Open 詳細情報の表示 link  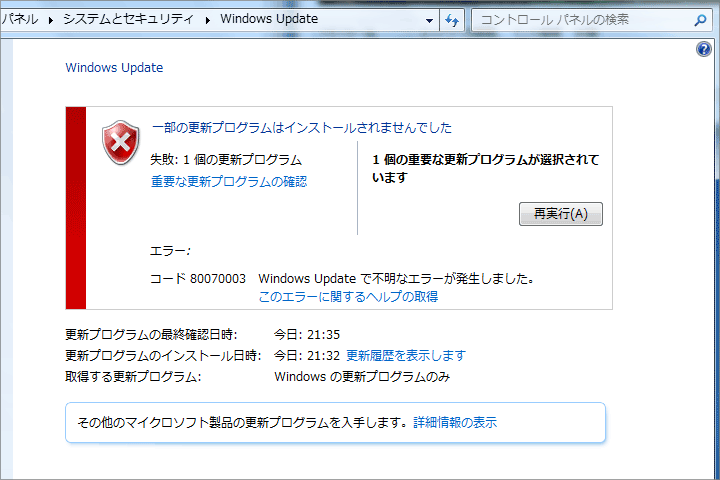(455, 423)
